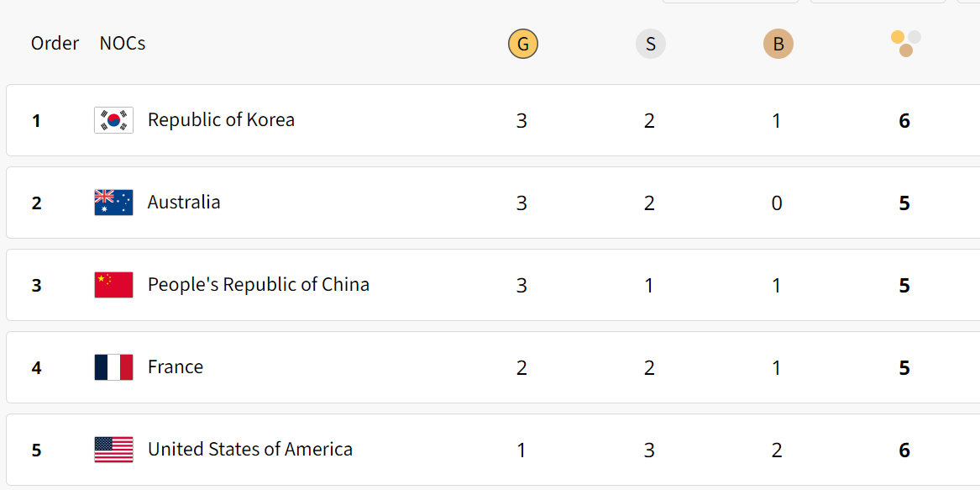The width and height of the screenshot is (980, 490).
Task: Click the gold medal G icon
Action: tap(523, 45)
